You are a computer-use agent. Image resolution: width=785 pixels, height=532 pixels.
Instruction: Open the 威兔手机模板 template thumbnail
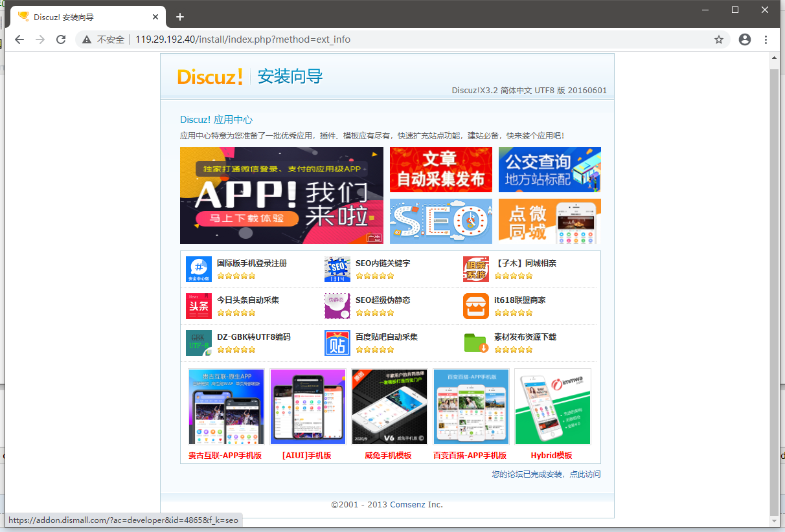pos(390,406)
